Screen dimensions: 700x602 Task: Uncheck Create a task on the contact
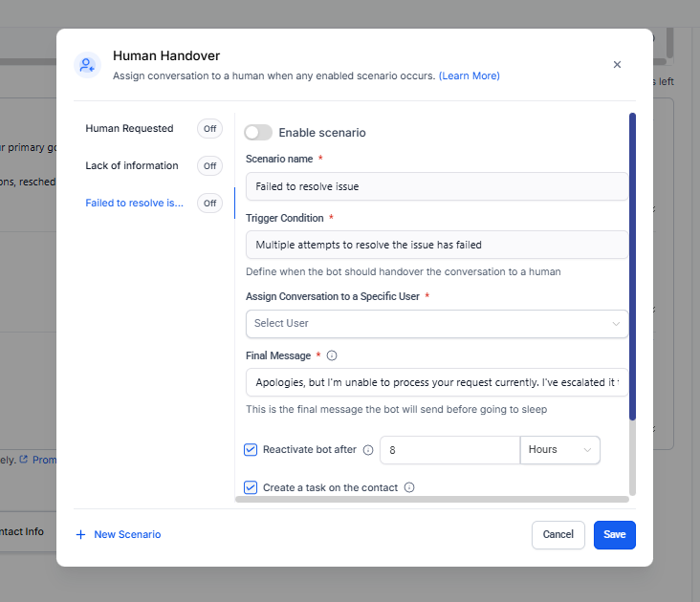(x=251, y=487)
